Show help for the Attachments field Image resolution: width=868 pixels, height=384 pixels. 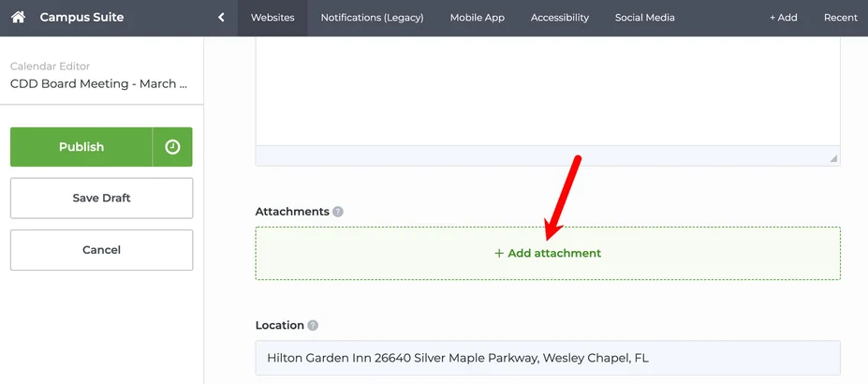tap(338, 212)
